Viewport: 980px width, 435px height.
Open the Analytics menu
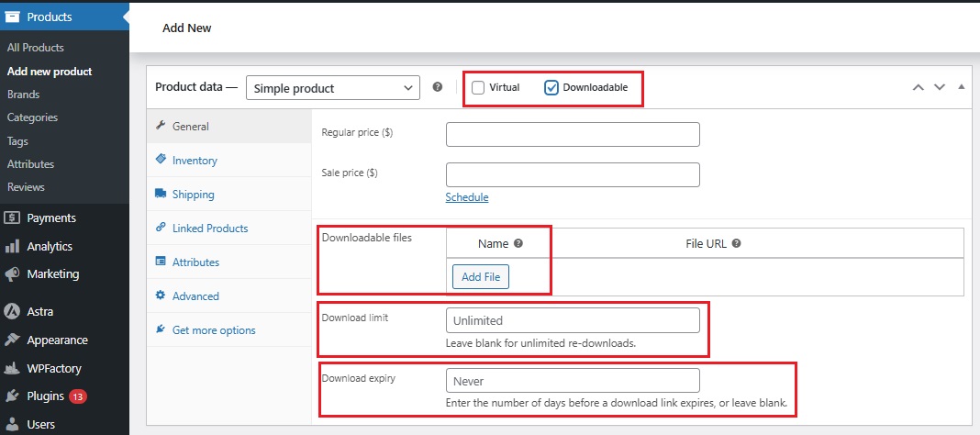[x=50, y=246]
